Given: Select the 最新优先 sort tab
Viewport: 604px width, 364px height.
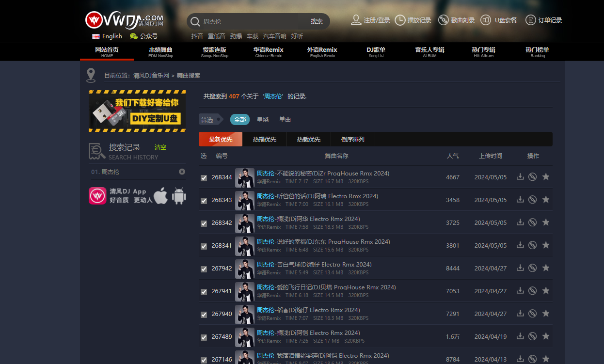Looking at the screenshot, I should point(221,139).
